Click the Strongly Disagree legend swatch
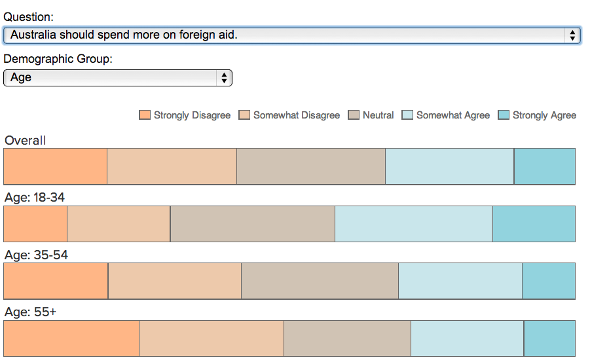This screenshot has height=364, width=590. [145, 115]
